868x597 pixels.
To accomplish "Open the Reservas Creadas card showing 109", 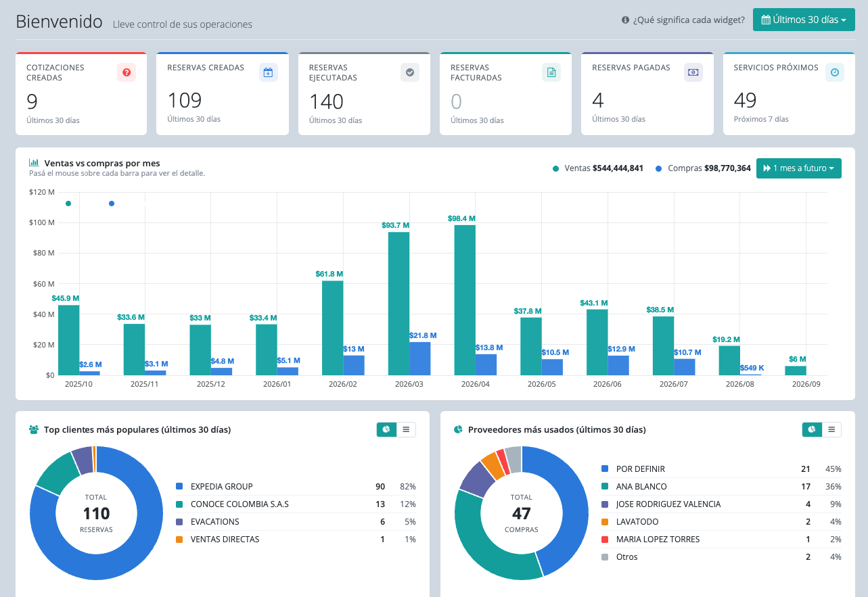I will click(x=223, y=94).
